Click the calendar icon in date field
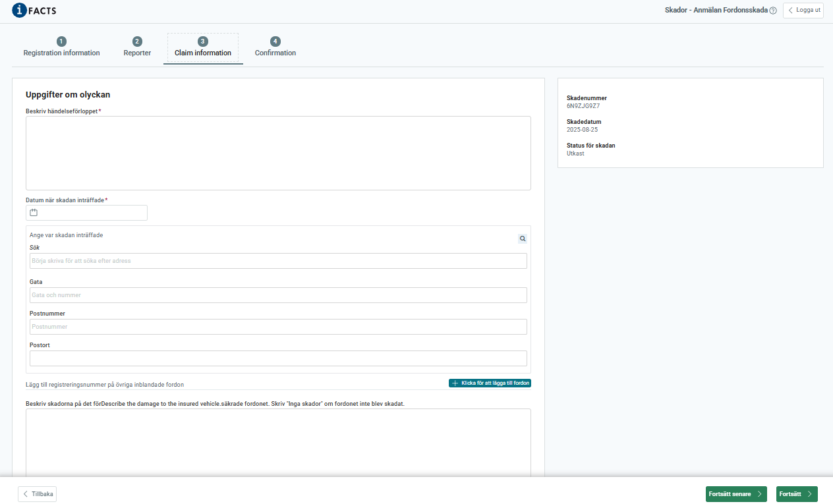Viewport: 833px width, 504px height. pos(34,213)
